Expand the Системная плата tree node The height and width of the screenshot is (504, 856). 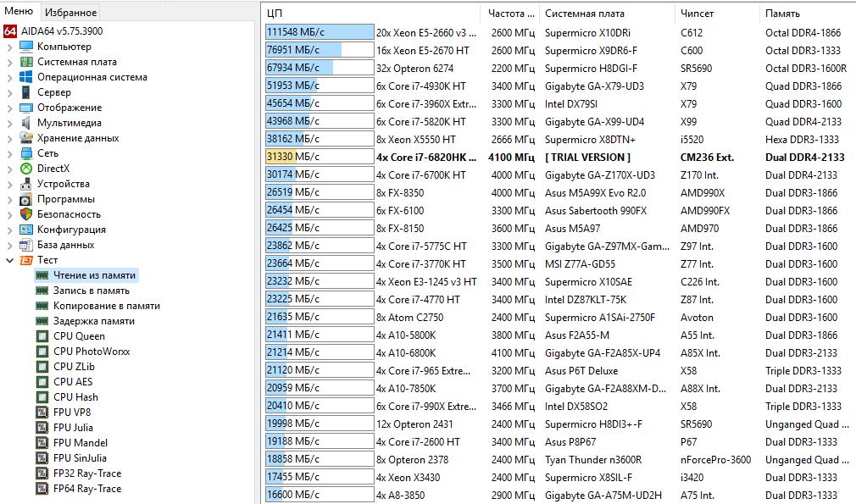coord(9,62)
